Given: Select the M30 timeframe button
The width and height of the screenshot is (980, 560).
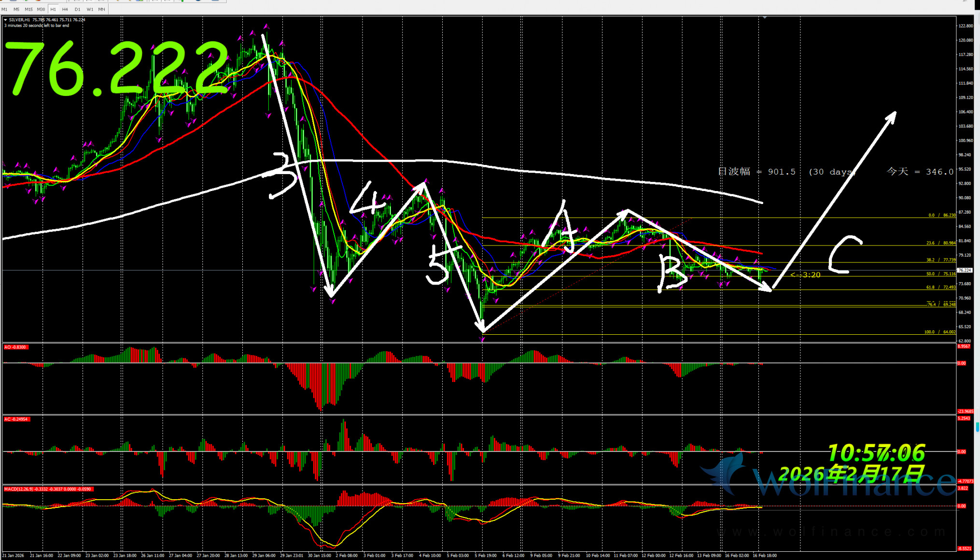Looking at the screenshot, I should (x=41, y=9).
